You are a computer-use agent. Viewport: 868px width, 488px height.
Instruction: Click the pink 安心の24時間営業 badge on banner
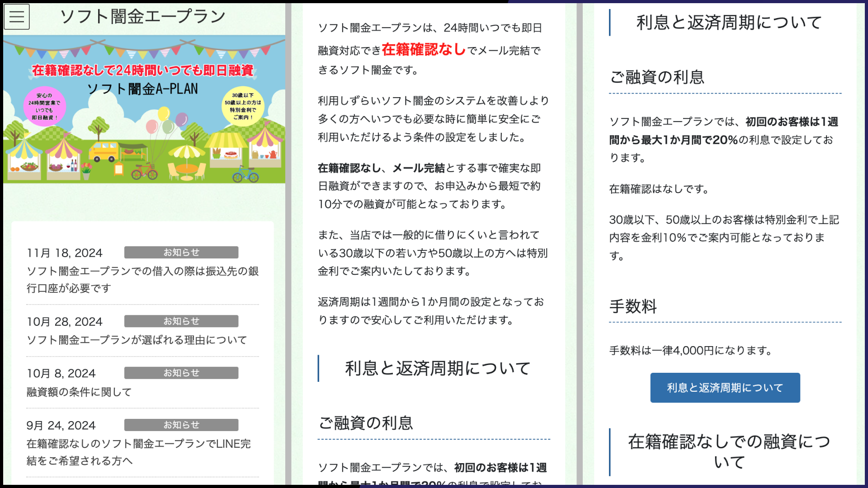(45, 107)
